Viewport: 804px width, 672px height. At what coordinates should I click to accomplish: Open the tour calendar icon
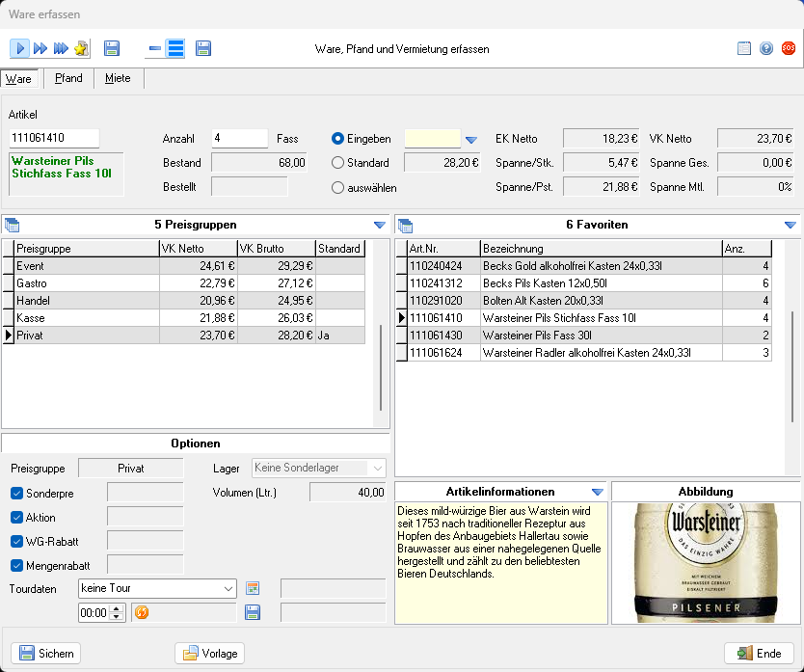(x=253, y=588)
